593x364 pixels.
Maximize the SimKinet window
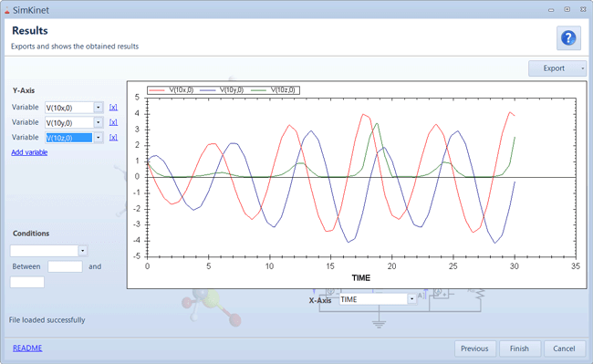pos(567,10)
